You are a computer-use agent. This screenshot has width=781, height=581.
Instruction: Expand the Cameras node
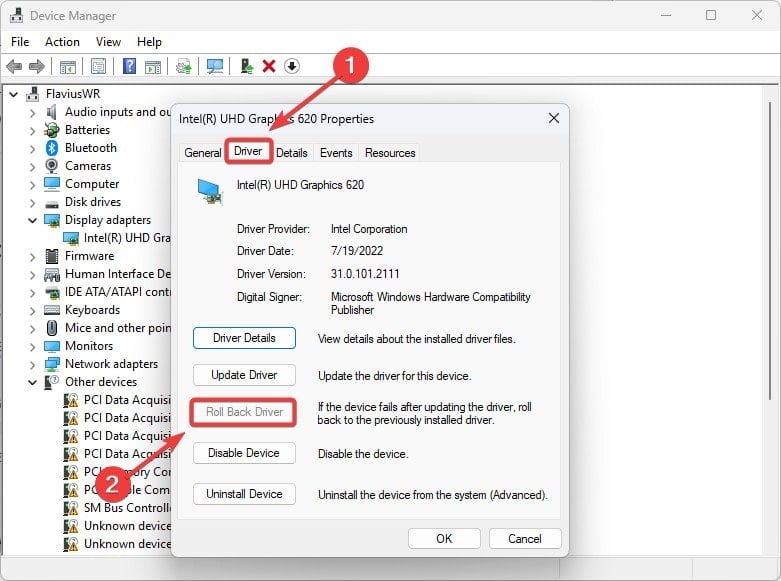click(x=32, y=167)
